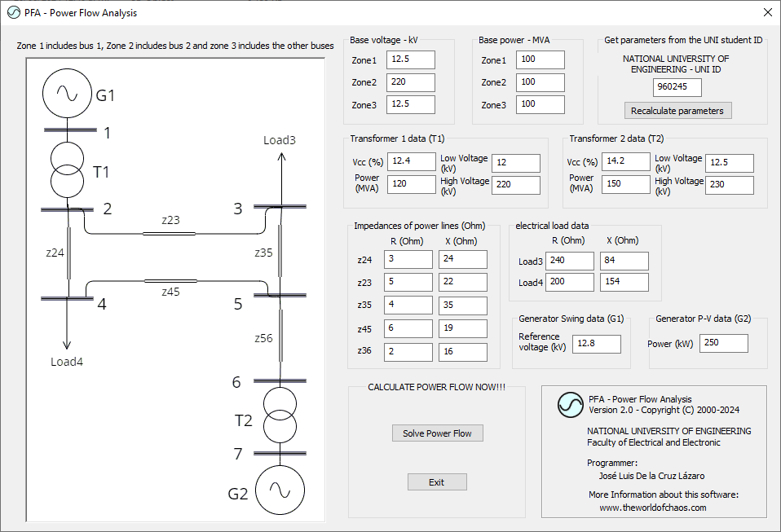Focus the z35 X (Ohm) field

click(463, 306)
